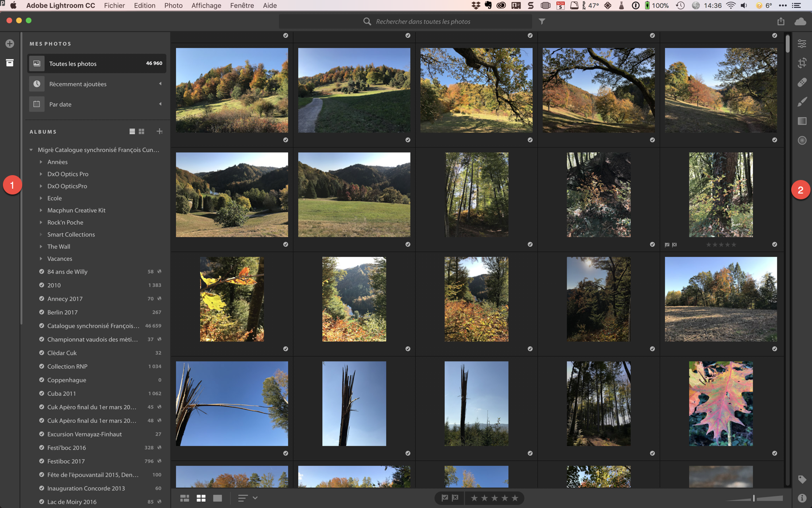812x508 pixels.
Task: Set rating to three stars
Action: [494, 498]
